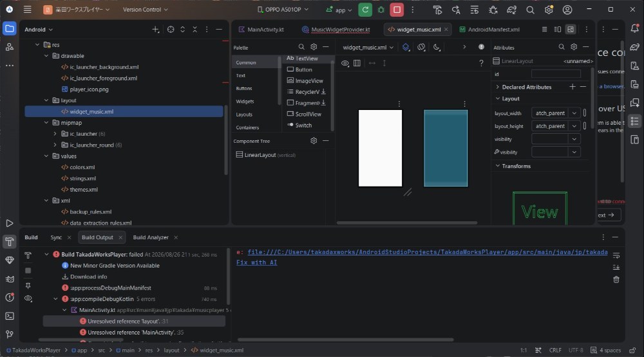Open run configuration app dropdown

[339, 10]
